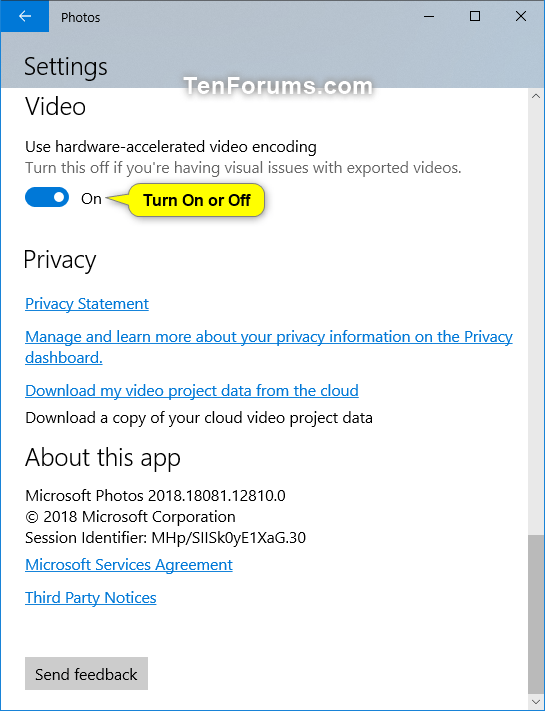Click the scrollbar up arrow
This screenshot has width=545, height=711.
click(535, 96)
